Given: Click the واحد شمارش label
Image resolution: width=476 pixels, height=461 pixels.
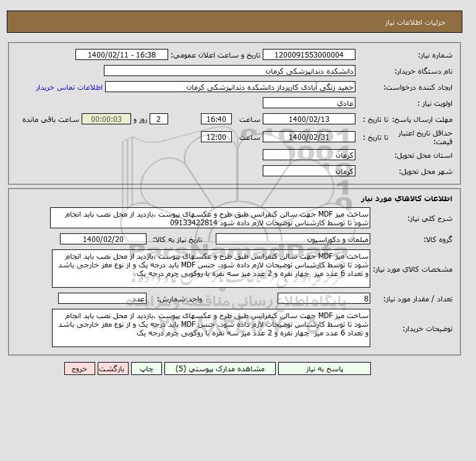Looking at the screenshot, I should coord(179,299).
